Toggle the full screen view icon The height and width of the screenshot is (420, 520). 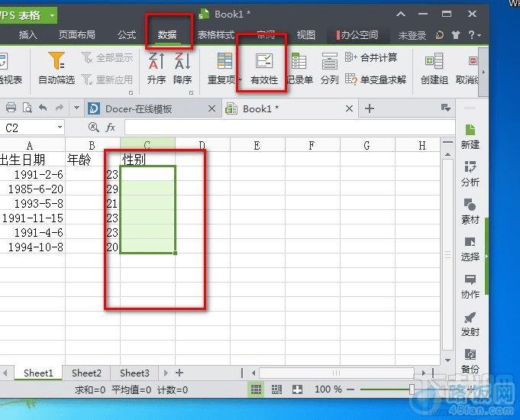click(x=297, y=389)
